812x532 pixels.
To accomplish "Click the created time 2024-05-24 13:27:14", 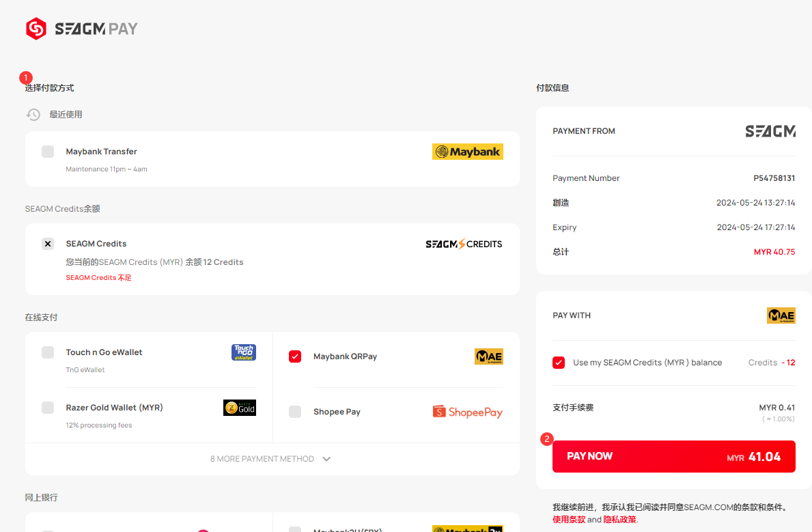I will click(x=755, y=203).
